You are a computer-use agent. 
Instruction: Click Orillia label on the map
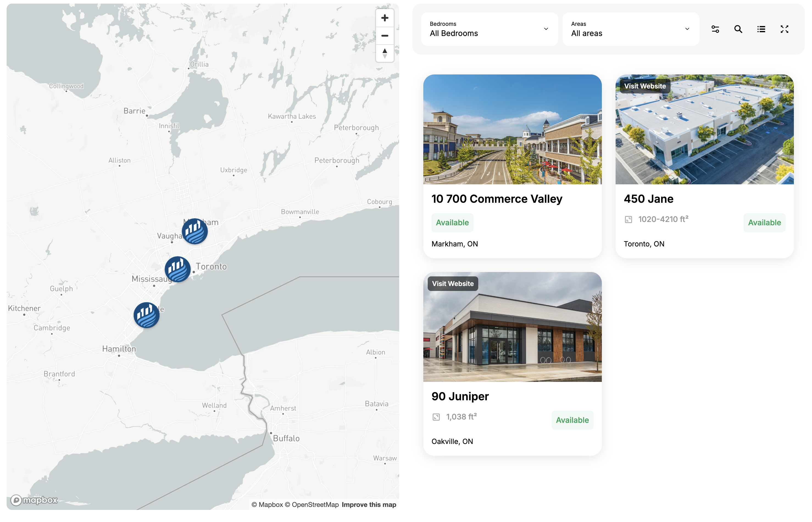pos(199,64)
